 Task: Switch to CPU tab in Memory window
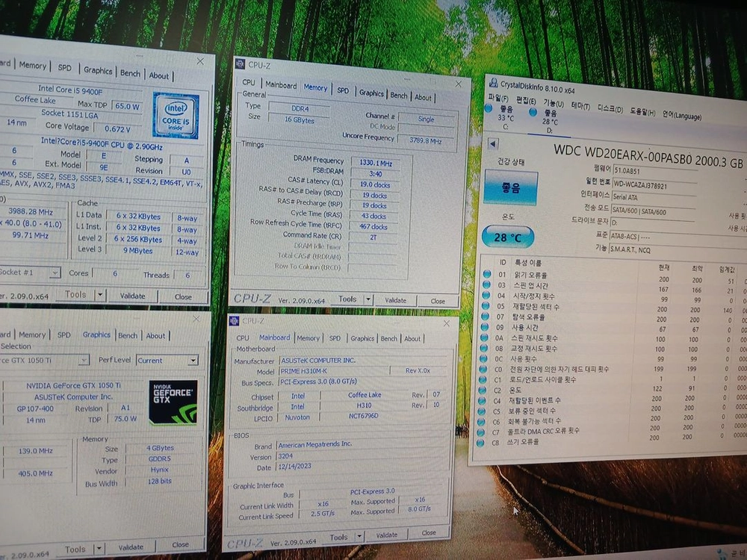pyautogui.click(x=249, y=82)
